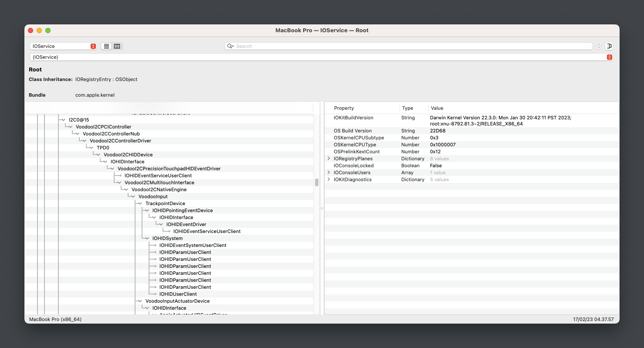The height and width of the screenshot is (348, 644).
Task: Collapse the VoodooI2CMultitouchInterface node
Action: coord(119,182)
